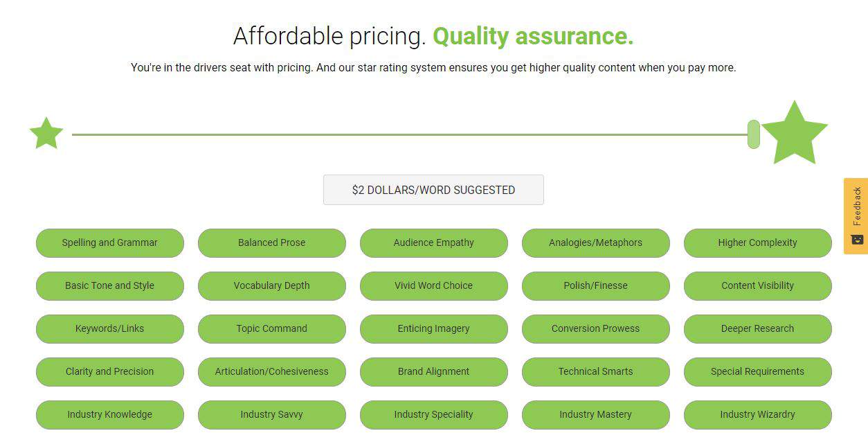Image resolution: width=868 pixels, height=442 pixels.
Task: Choose the Analogies/Metaphors pill
Action: coord(596,243)
